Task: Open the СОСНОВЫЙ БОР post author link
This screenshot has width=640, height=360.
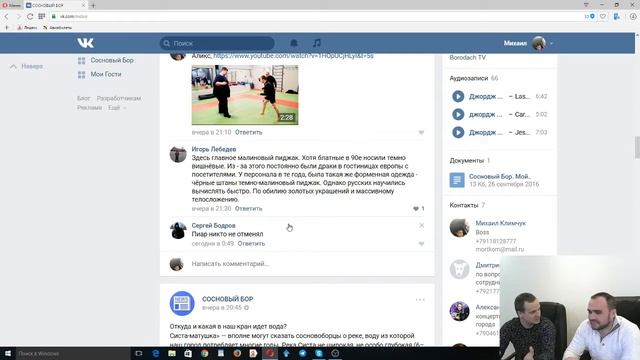Action: [x=228, y=299]
